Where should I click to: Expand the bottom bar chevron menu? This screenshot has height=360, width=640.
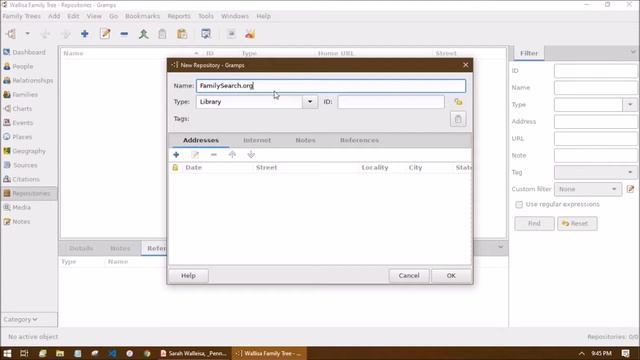[x=500, y=247]
